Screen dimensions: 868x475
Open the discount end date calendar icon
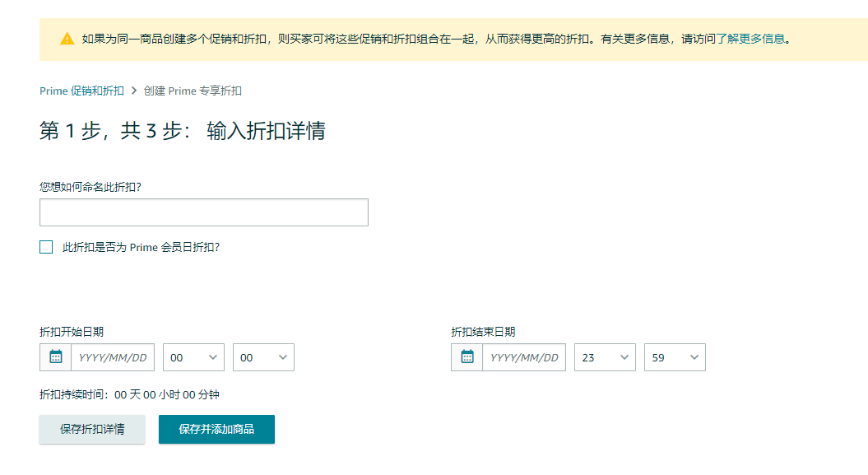point(466,357)
